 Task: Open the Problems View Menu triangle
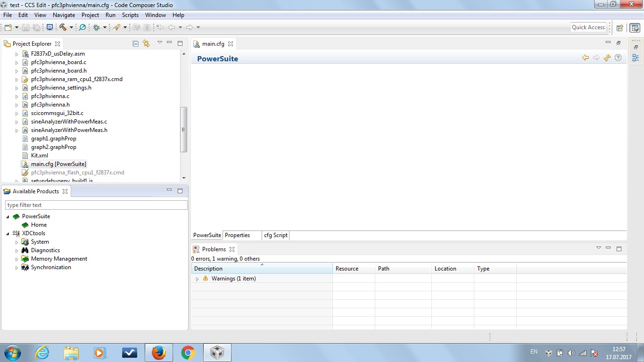click(599, 248)
